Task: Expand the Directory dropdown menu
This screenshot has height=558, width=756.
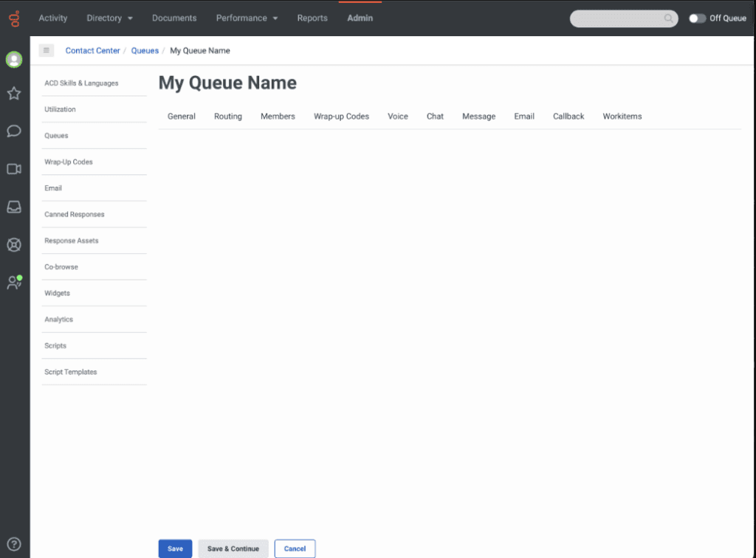Action: [x=109, y=18]
